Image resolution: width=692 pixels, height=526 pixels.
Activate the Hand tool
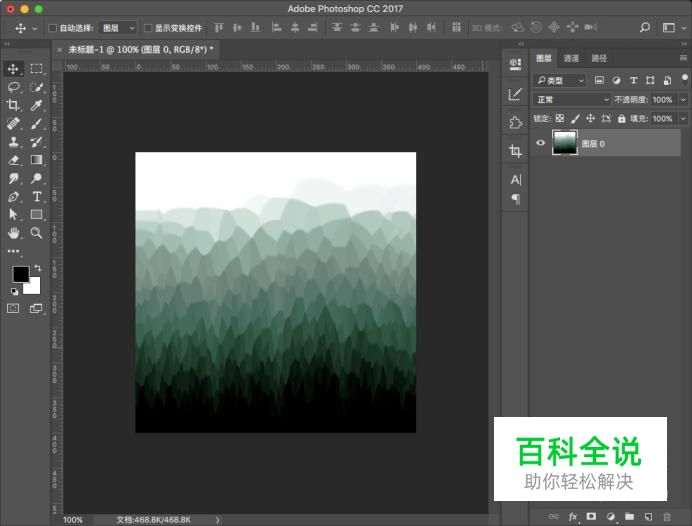[x=13, y=233]
